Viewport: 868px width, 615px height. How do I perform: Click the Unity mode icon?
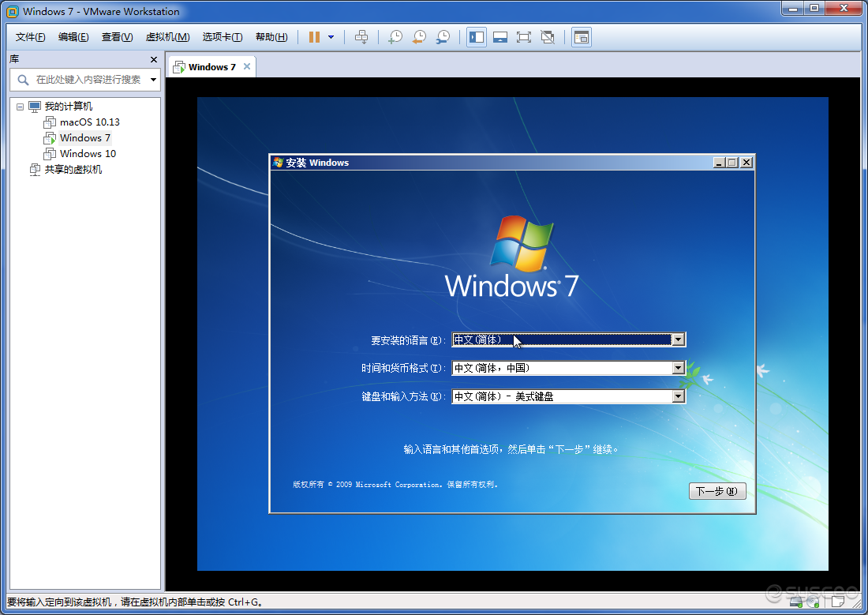point(548,37)
